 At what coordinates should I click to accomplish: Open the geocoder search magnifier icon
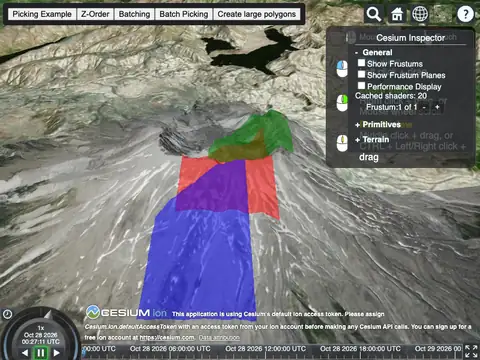pos(374,14)
